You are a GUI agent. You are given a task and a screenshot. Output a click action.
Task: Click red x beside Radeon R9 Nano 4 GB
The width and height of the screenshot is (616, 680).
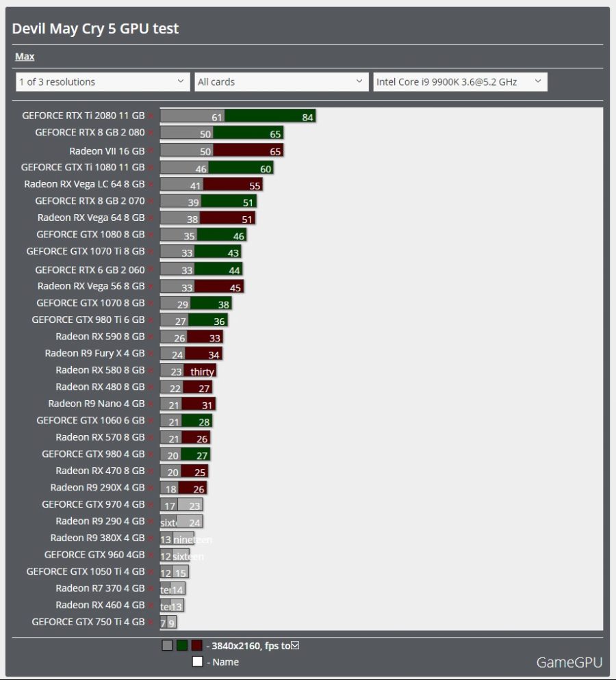point(151,404)
